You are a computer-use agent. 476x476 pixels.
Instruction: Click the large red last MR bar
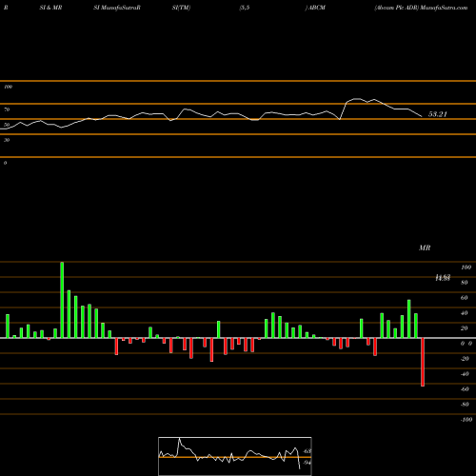(x=423, y=362)
